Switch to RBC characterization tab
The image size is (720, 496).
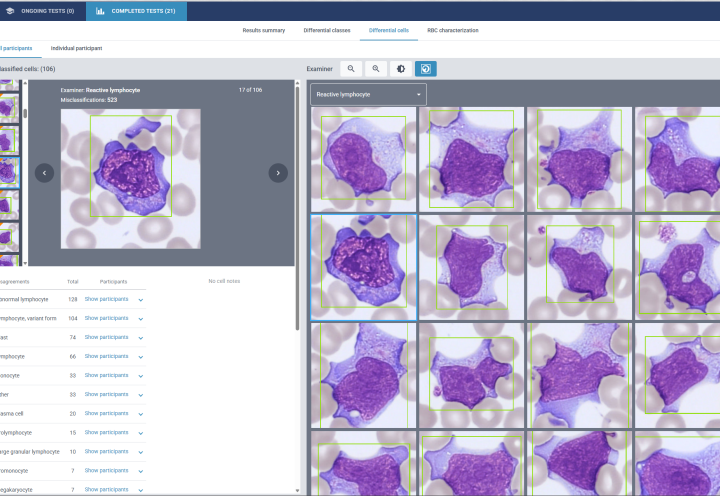tap(453, 30)
